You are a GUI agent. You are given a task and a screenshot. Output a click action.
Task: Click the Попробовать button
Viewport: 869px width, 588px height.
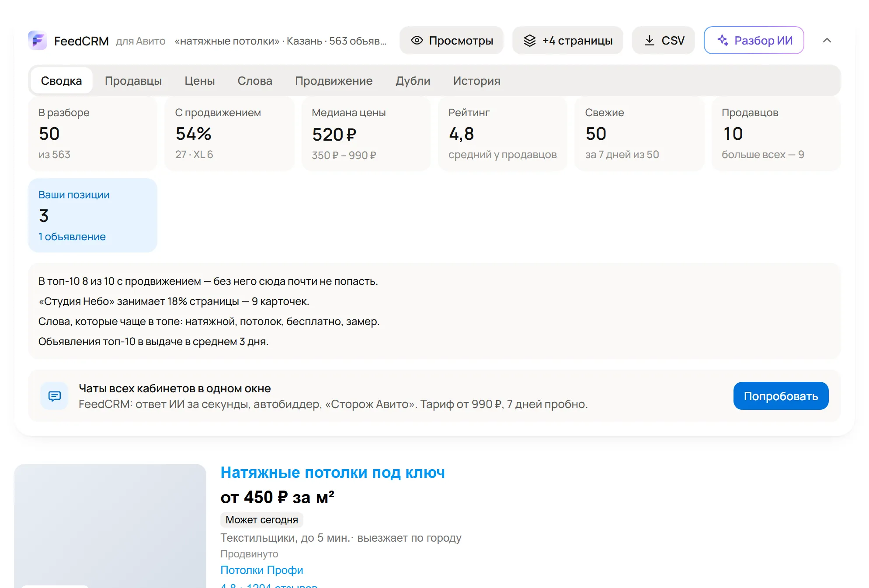click(x=781, y=396)
